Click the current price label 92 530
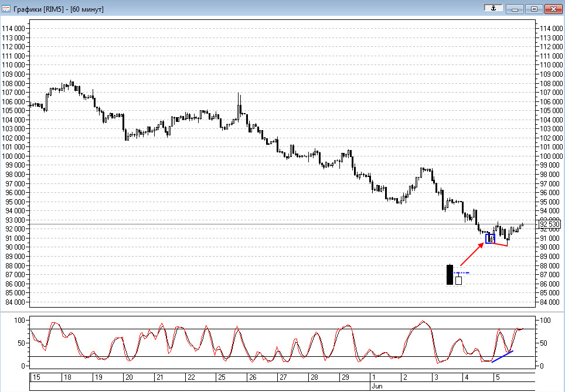This screenshot has height=392, width=565. (x=550, y=224)
